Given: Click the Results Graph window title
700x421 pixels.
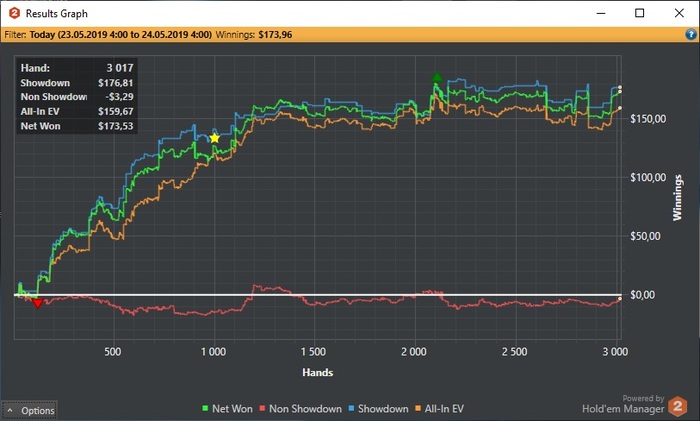Looking at the screenshot, I should [57, 13].
